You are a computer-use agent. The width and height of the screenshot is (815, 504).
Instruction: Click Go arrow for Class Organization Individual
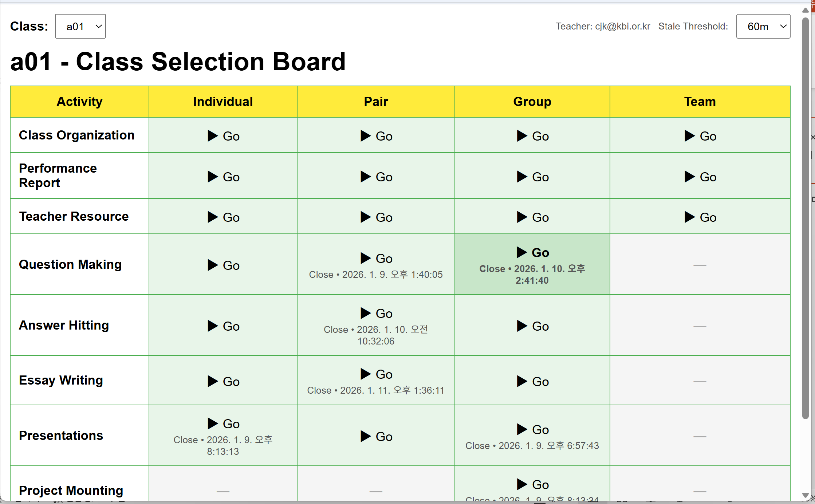pyautogui.click(x=223, y=136)
